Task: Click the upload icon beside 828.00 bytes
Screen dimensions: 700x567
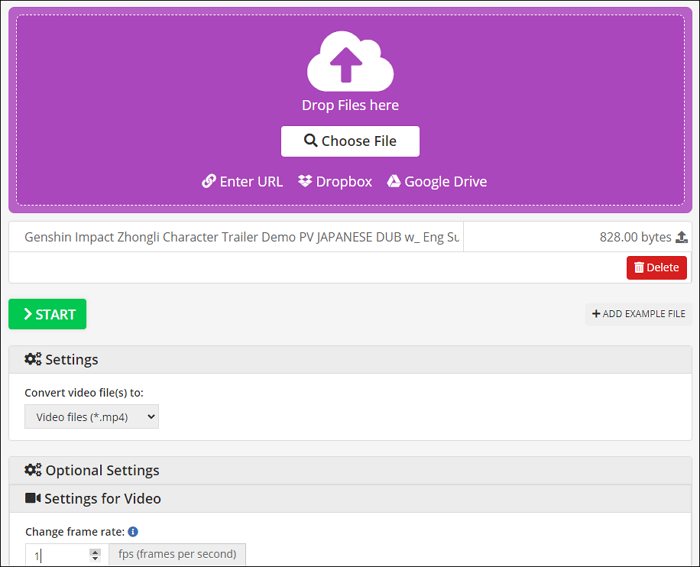Action: click(x=682, y=237)
